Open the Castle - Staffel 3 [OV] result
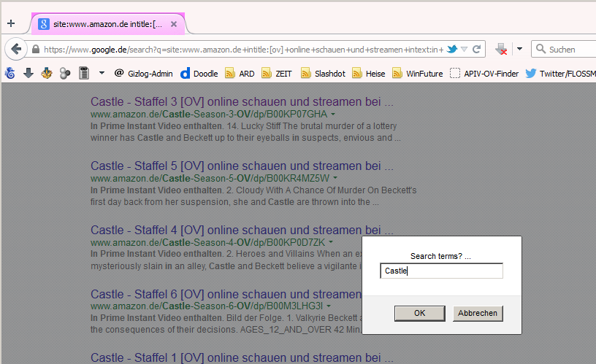The height and width of the screenshot is (364, 596). coord(242,101)
